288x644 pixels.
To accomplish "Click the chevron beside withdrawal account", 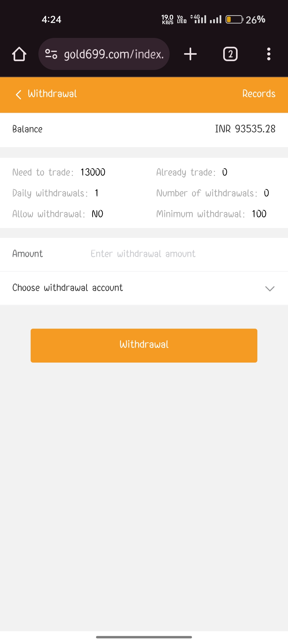I will tap(270, 288).
